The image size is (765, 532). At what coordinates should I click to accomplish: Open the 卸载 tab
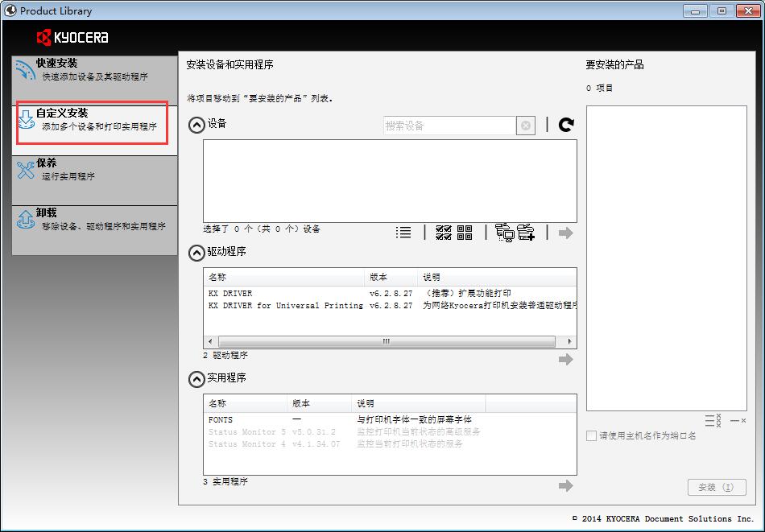point(94,220)
